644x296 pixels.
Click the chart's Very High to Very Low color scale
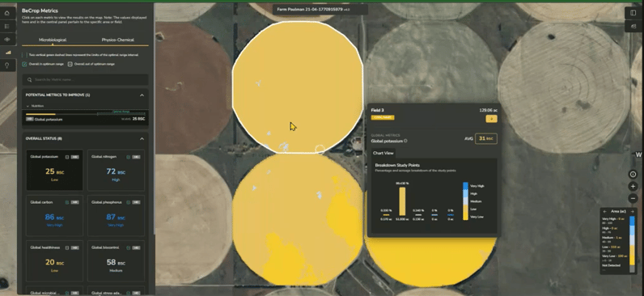coord(465,201)
